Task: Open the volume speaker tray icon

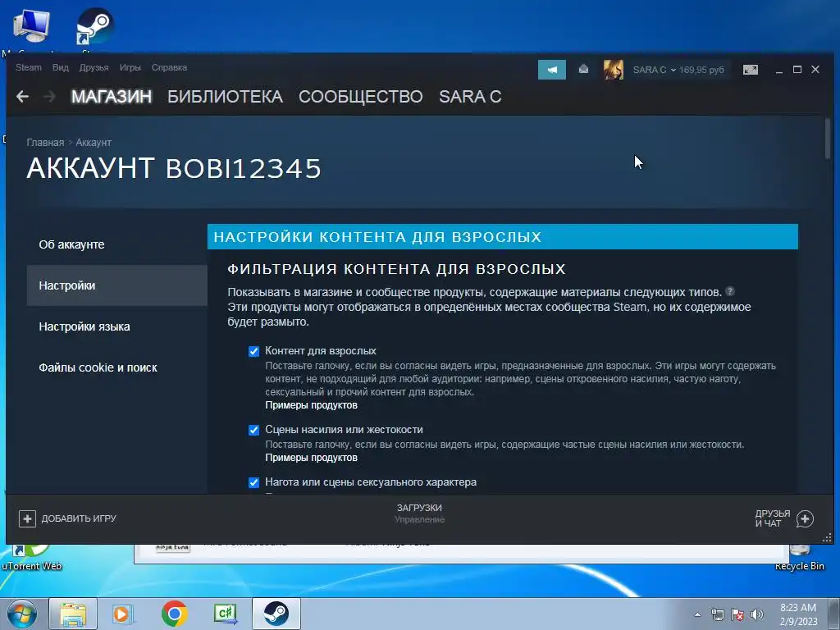Action: 757,614
